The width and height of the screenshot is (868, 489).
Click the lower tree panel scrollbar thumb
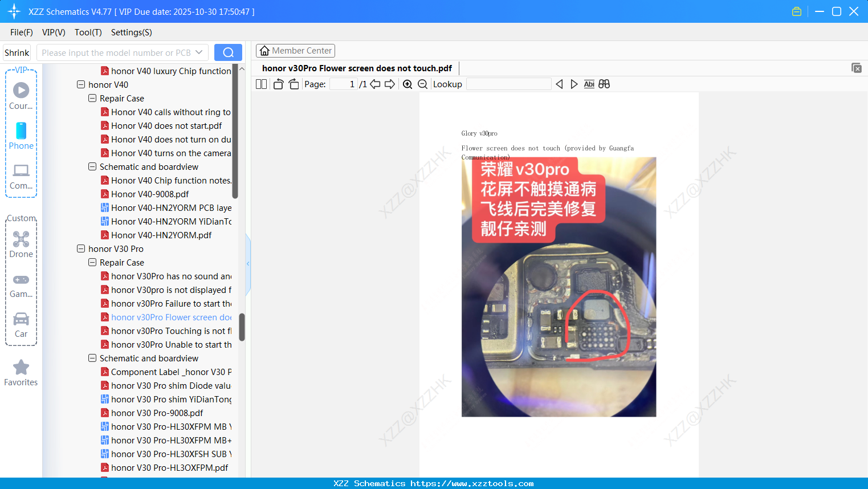point(242,327)
